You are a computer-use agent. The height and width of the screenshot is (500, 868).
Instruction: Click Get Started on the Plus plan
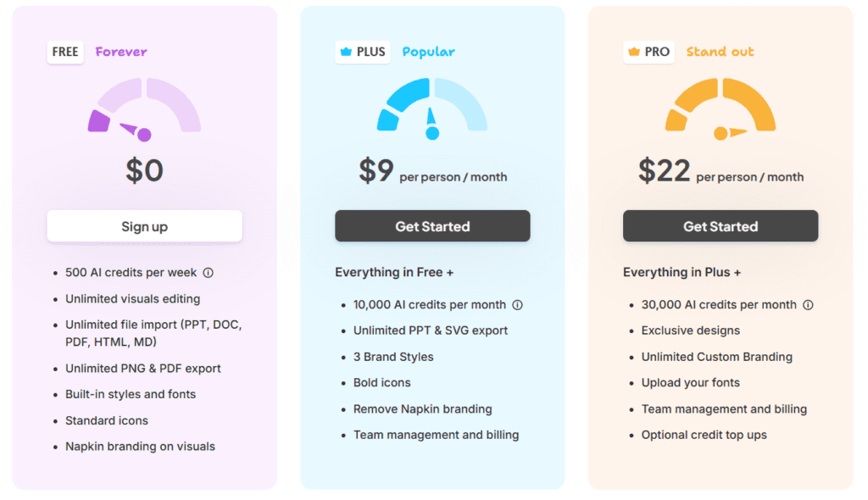point(432,225)
